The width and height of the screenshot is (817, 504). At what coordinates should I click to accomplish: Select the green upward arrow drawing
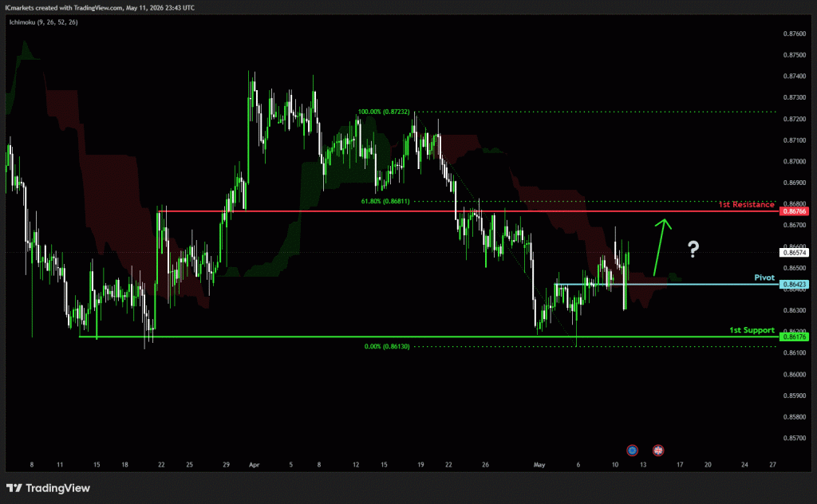(661, 246)
